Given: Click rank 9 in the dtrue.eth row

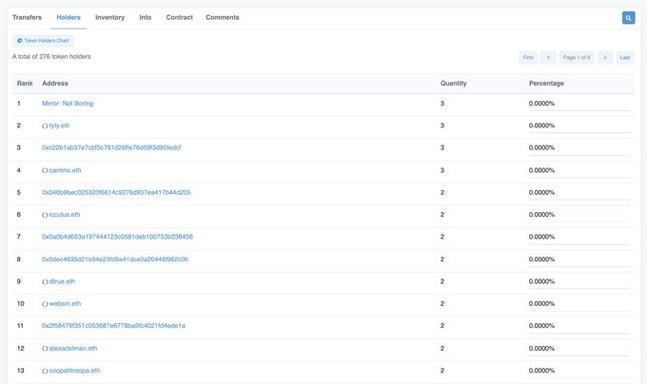Looking at the screenshot, I should coord(19,281).
